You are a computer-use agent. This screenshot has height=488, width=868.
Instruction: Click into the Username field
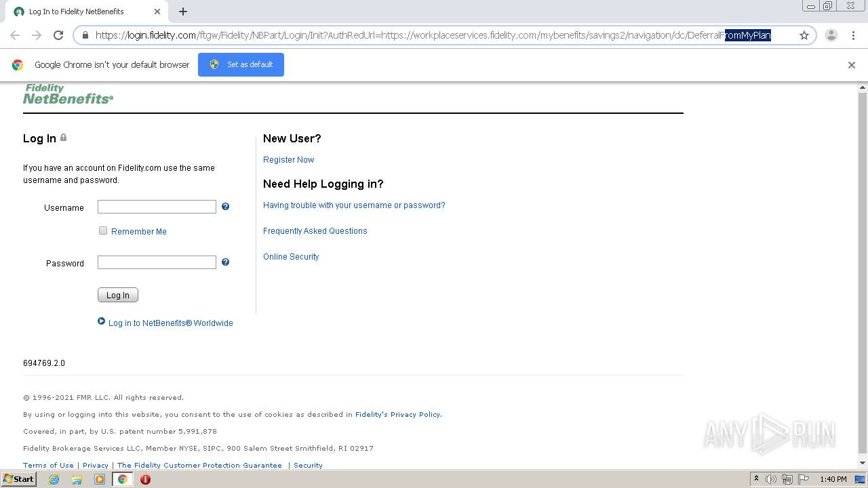pyautogui.click(x=157, y=207)
